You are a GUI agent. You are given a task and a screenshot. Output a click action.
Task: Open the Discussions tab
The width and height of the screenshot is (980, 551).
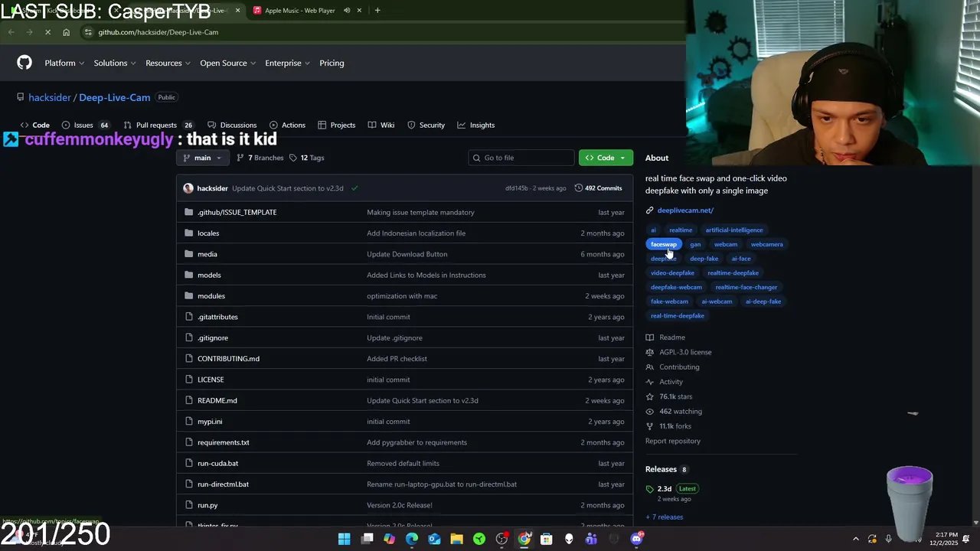232,125
